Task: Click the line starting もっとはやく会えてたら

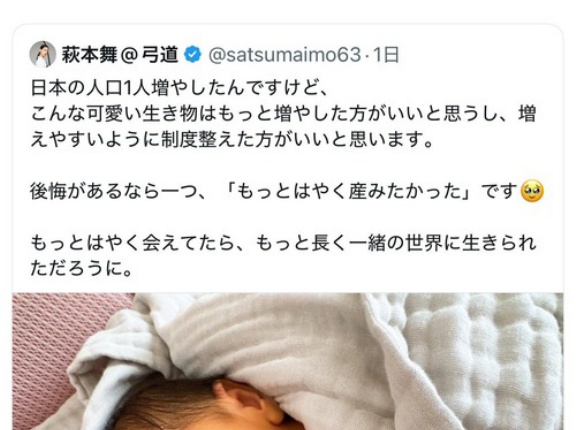Action: point(283,243)
